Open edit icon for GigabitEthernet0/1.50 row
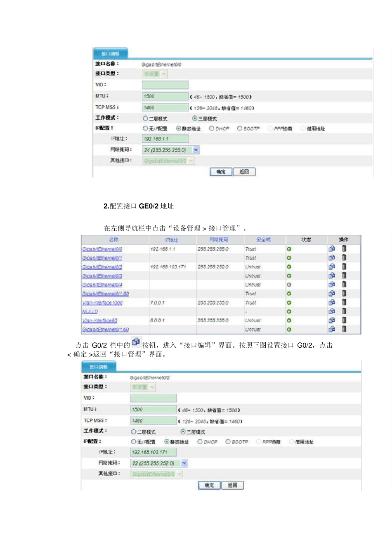This screenshot has width=392, height=555. pos(331,294)
